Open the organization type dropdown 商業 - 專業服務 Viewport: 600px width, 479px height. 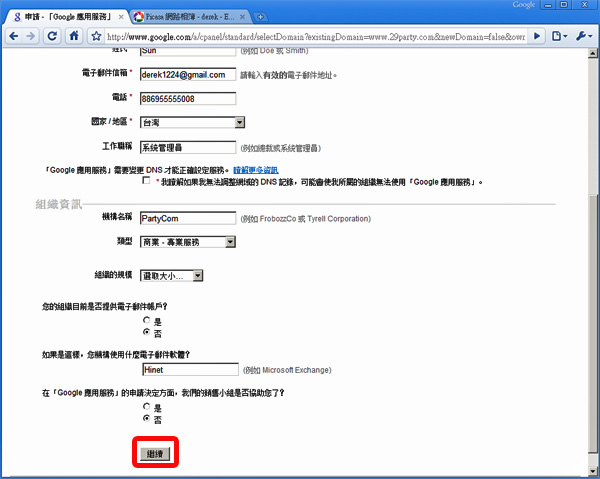188,242
